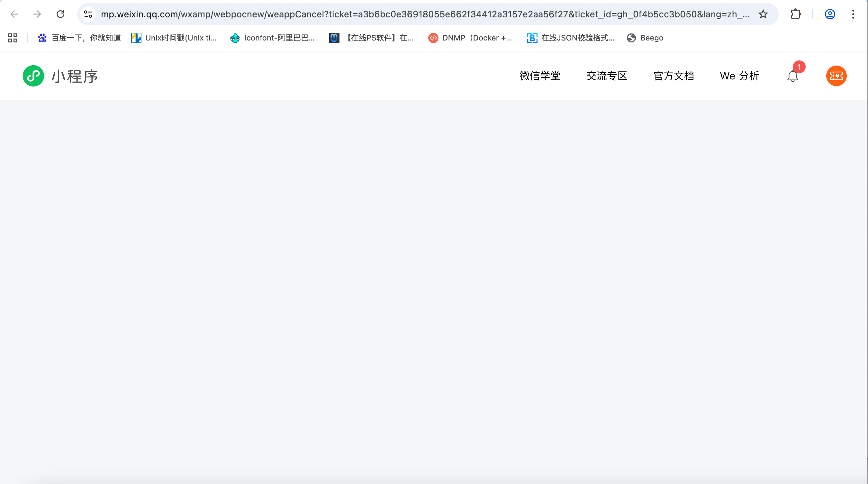The height and width of the screenshot is (484, 868).
Task: Click the green Mini Program logo icon
Action: tap(33, 76)
